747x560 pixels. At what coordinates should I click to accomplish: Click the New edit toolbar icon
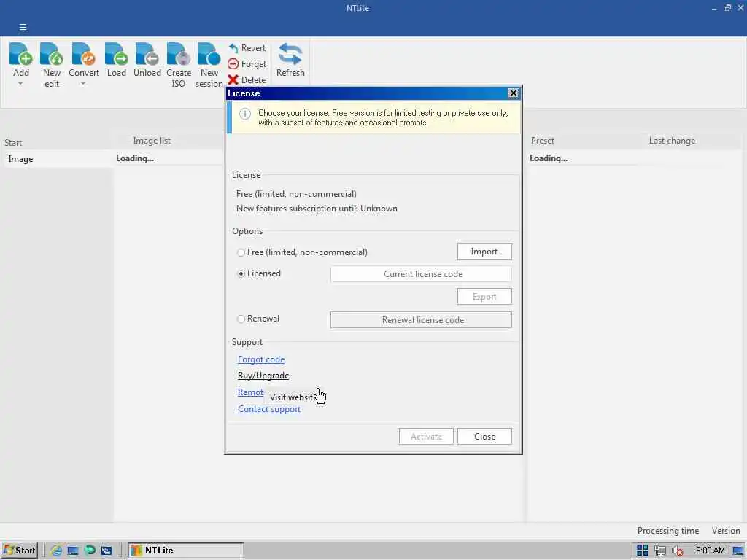click(52, 54)
